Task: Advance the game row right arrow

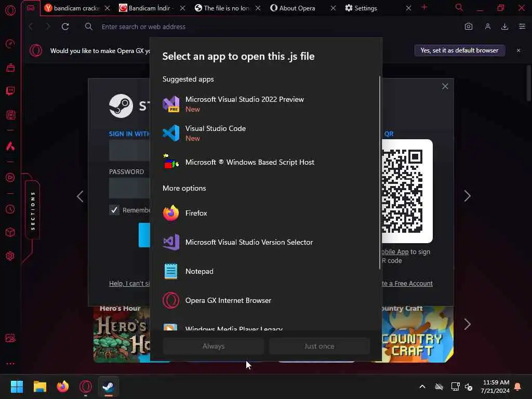Action: pos(467,324)
